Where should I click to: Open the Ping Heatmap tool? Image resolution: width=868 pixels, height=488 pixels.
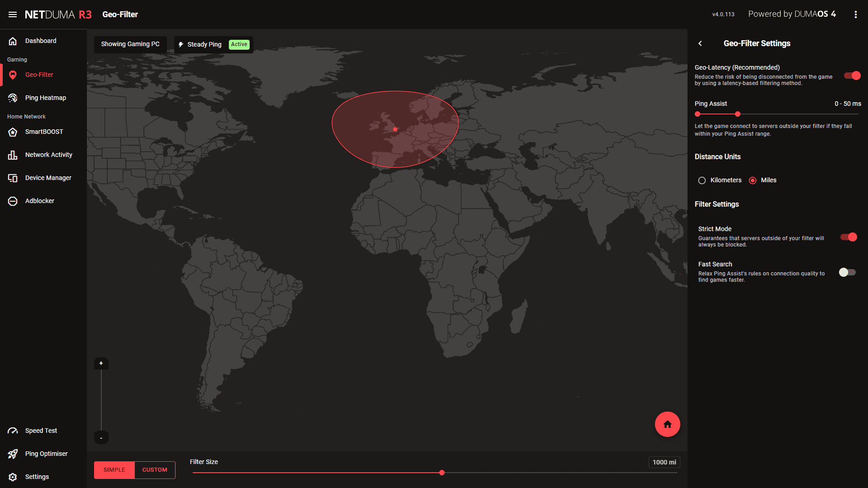click(x=45, y=98)
